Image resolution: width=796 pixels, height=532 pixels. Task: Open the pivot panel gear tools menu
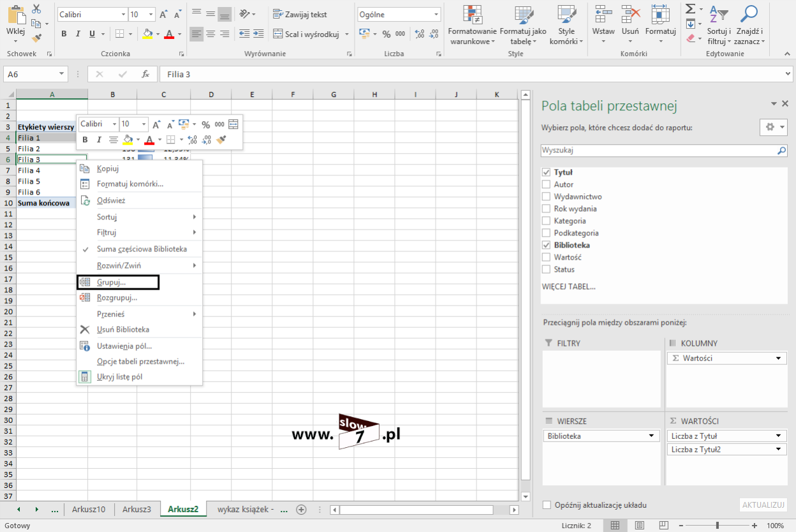point(774,127)
